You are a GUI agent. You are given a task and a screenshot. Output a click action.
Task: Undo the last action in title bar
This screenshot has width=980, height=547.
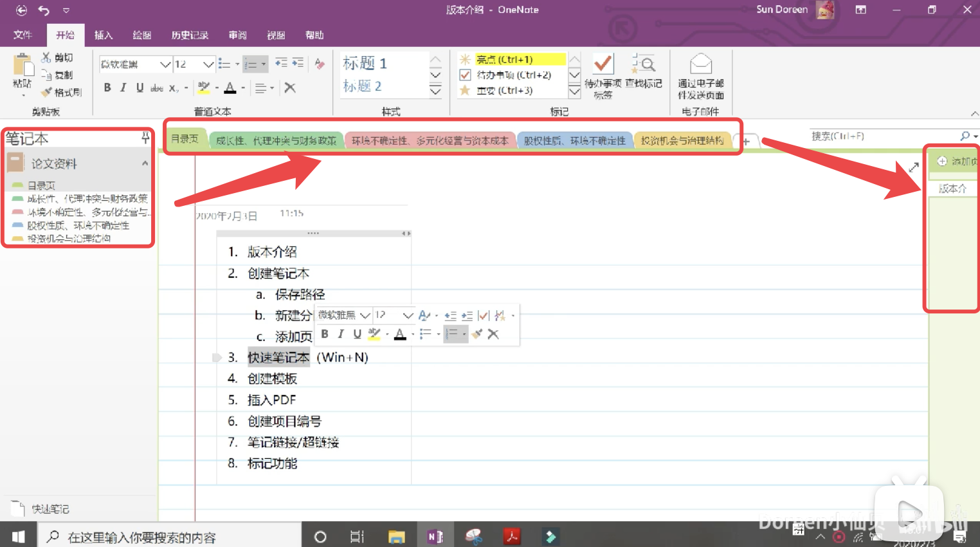pyautogui.click(x=44, y=10)
